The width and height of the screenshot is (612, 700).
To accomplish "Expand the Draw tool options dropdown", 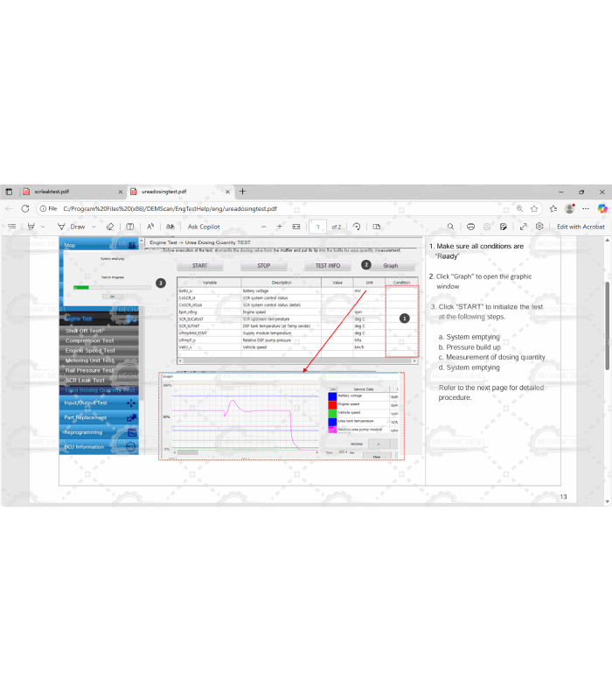I will point(94,227).
